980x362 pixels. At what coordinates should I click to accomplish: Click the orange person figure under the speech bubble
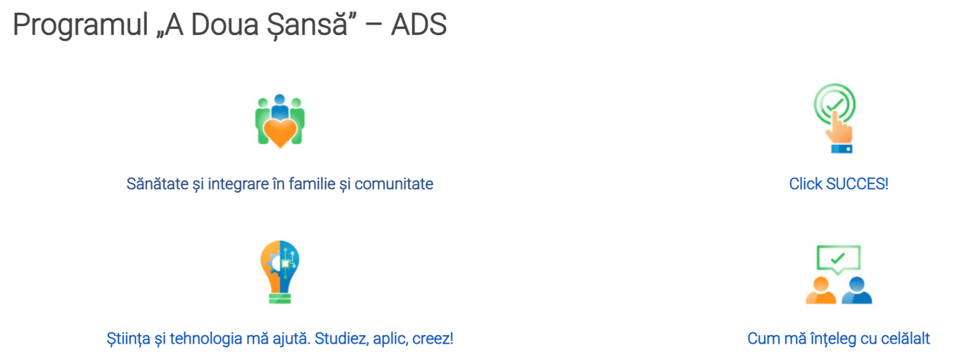[x=821, y=290]
